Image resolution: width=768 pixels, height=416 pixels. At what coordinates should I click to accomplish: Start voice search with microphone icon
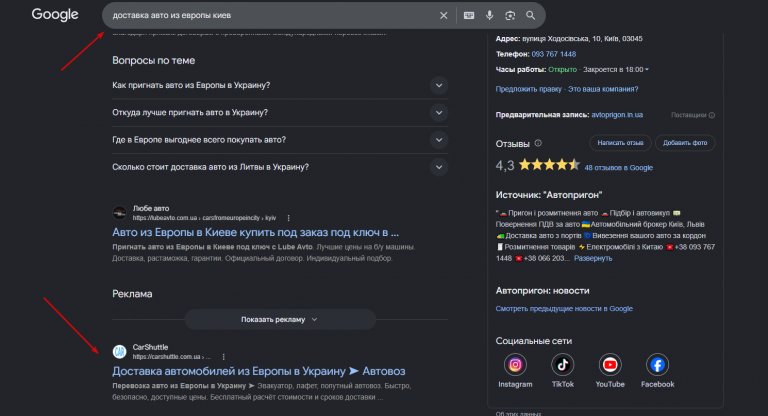489,16
